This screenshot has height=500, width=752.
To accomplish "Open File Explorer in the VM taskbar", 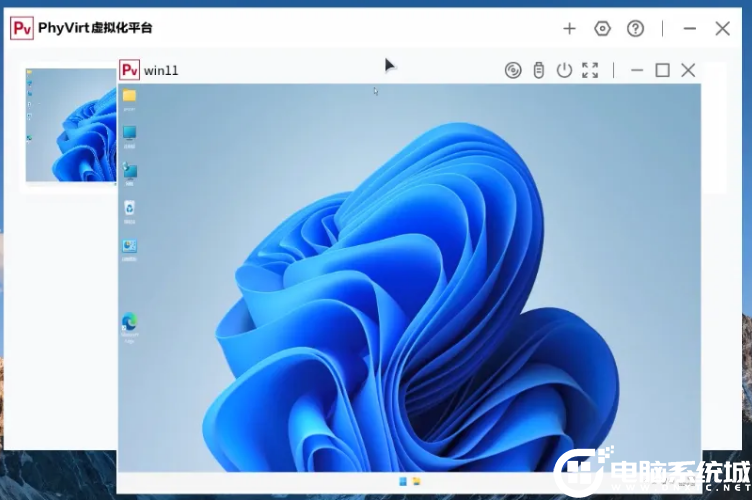I will pos(417,481).
